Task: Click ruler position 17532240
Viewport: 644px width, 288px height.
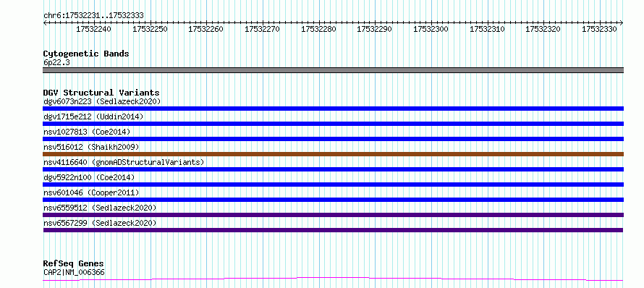Action: pos(94,29)
